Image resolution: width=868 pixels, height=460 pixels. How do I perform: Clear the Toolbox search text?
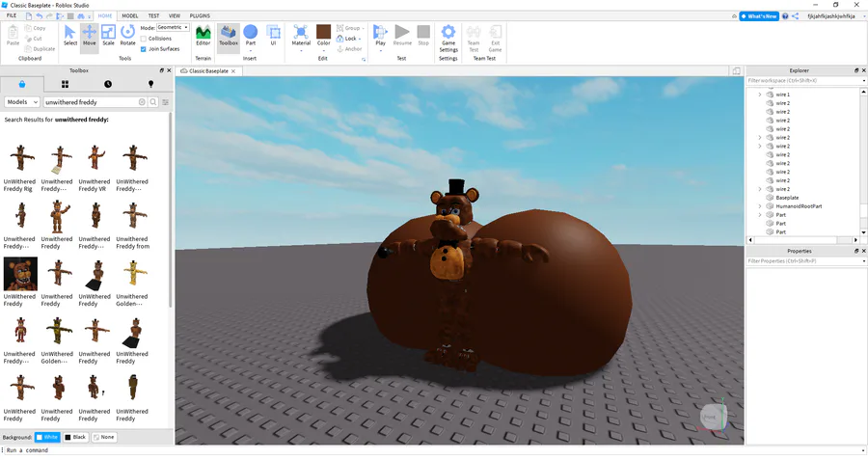[142, 102]
